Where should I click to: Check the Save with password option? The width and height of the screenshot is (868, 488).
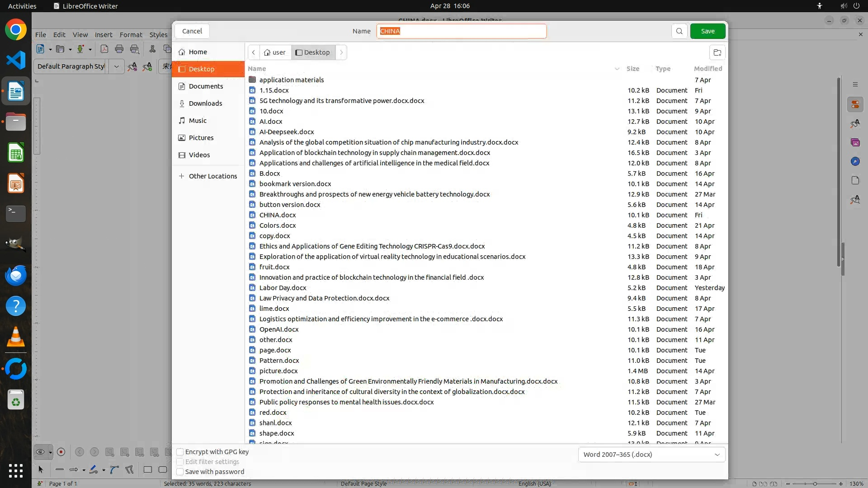coord(180,472)
